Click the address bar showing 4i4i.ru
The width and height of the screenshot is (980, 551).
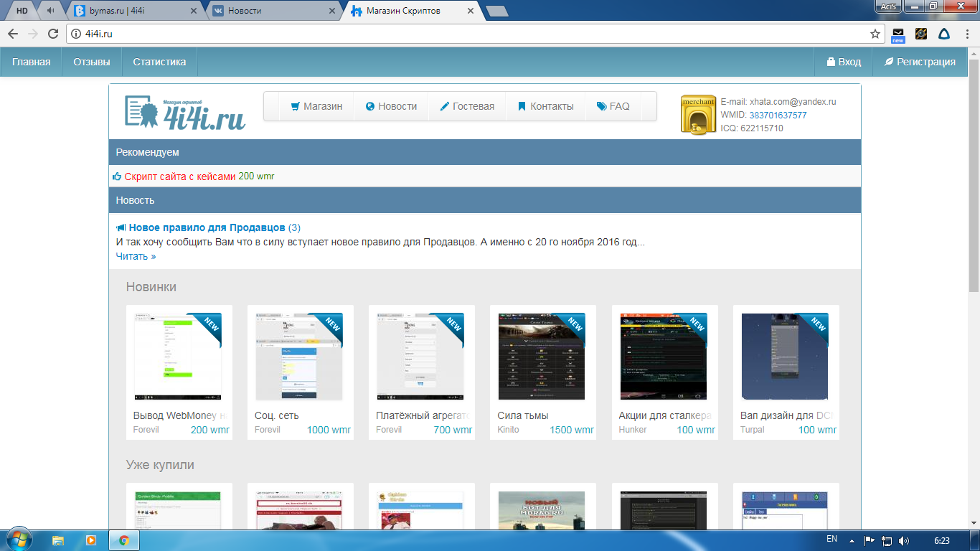(x=466, y=34)
